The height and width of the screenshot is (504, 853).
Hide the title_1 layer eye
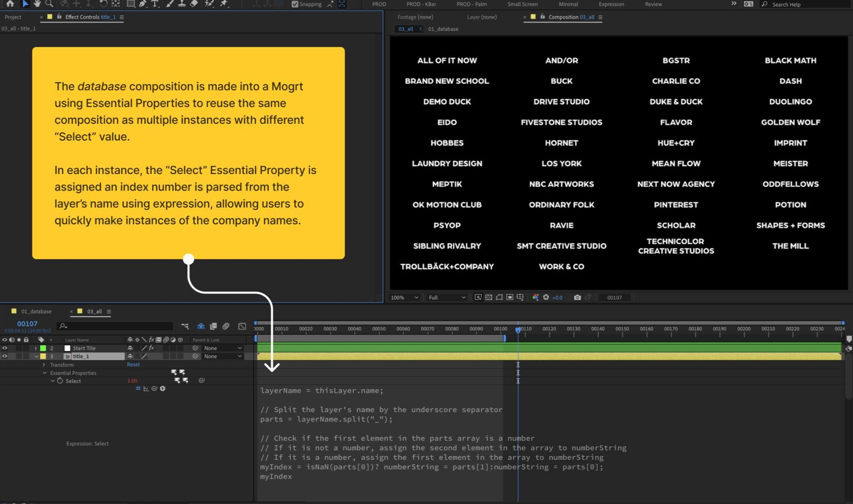4,356
